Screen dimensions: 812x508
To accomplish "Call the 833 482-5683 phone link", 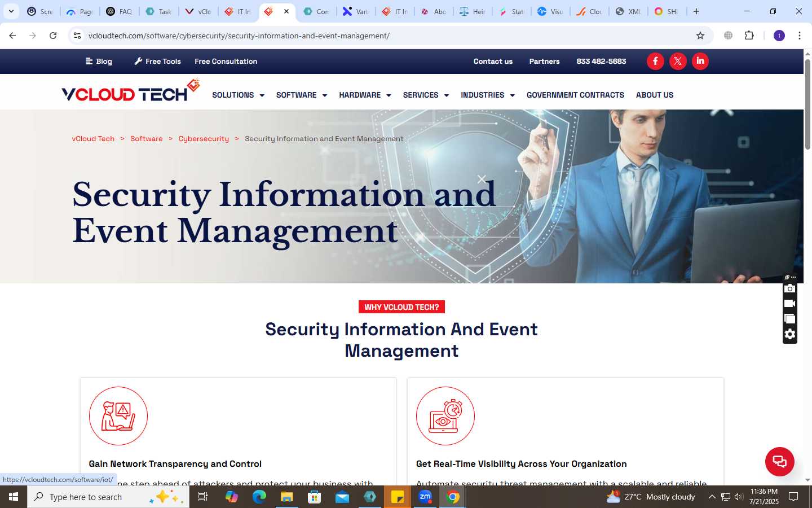I will click(x=601, y=61).
